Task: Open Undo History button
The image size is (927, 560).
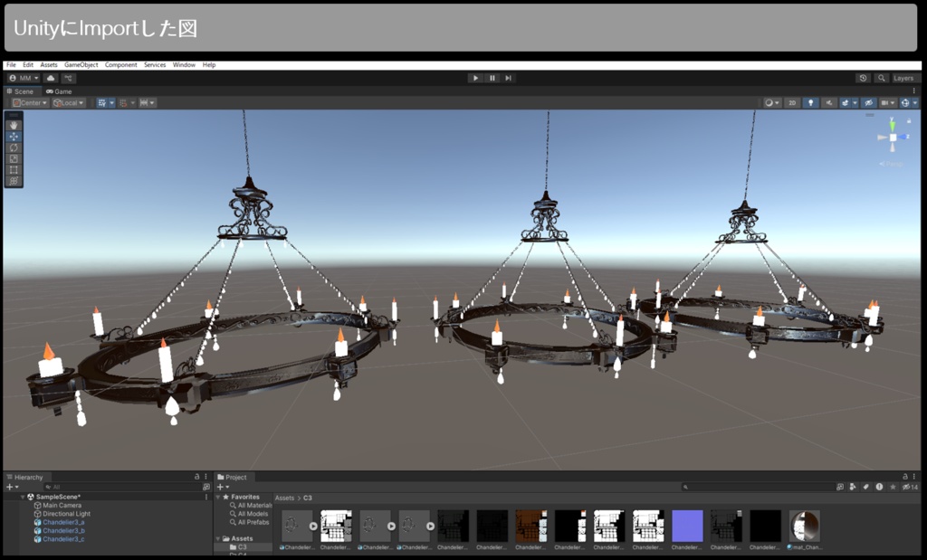Action: tap(863, 78)
